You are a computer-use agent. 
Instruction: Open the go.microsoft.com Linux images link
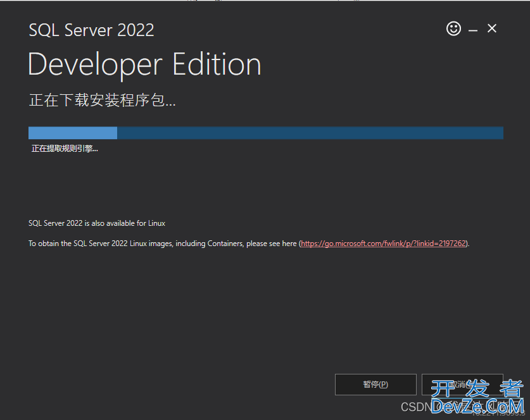(x=383, y=244)
